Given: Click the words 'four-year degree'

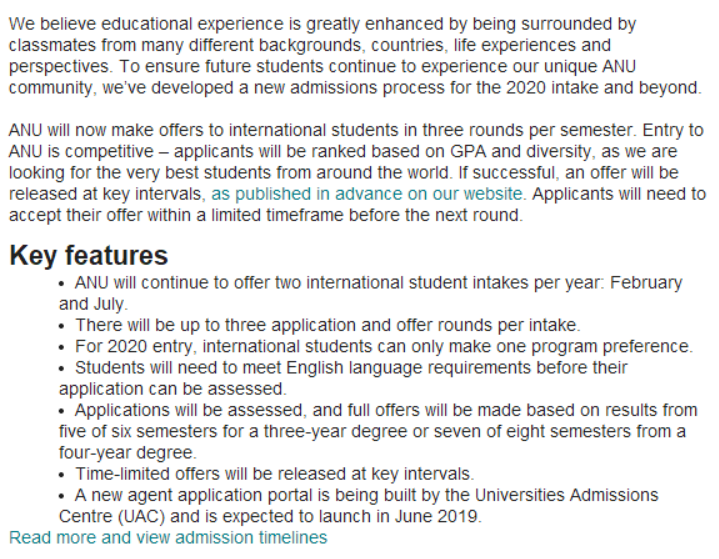Looking at the screenshot, I should coord(126,452).
